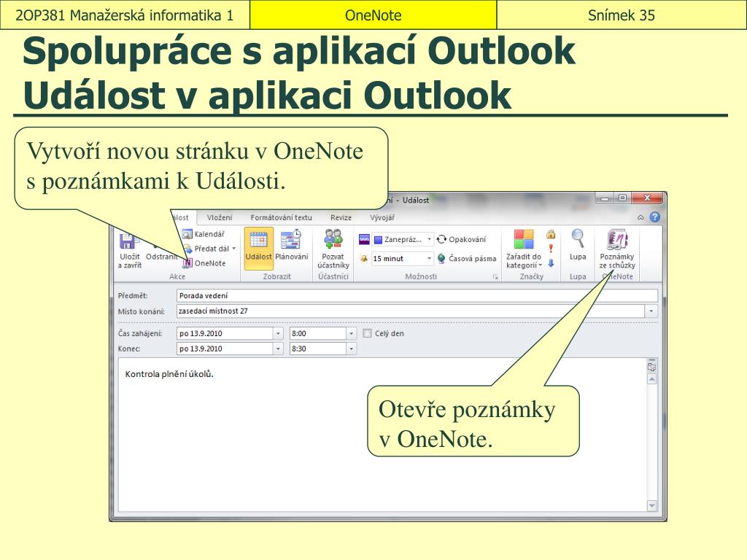The height and width of the screenshot is (560, 747).
Task: Open end date po 13.9.2010 dropdown
Action: (x=278, y=349)
